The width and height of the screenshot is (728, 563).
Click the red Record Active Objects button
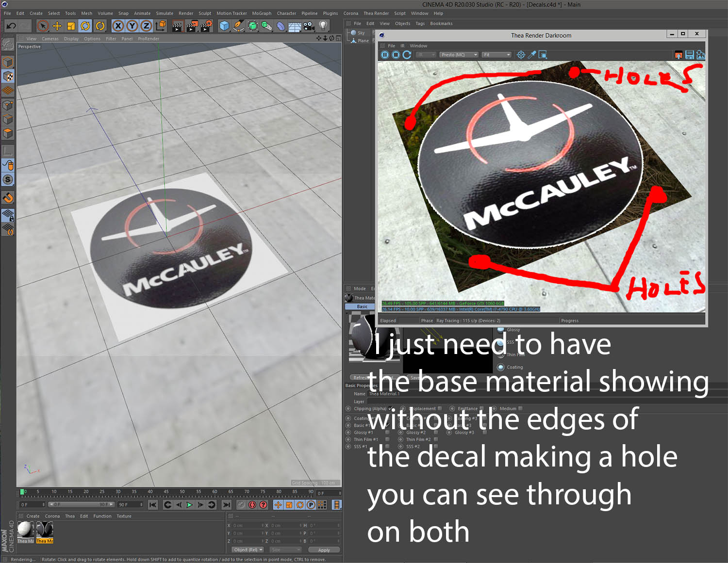pyautogui.click(x=252, y=505)
